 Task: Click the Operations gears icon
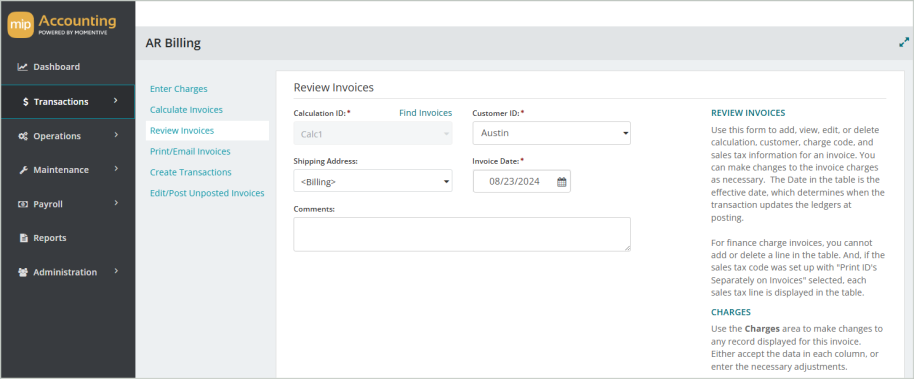tap(23, 136)
